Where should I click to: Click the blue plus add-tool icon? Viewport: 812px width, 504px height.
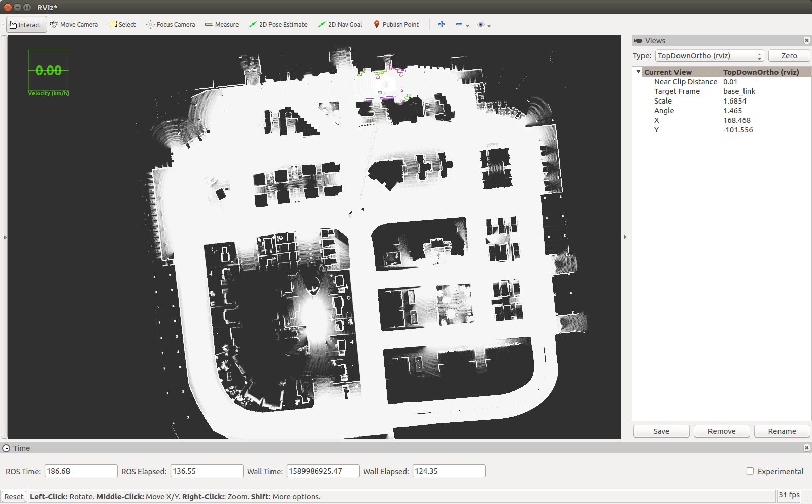(442, 25)
